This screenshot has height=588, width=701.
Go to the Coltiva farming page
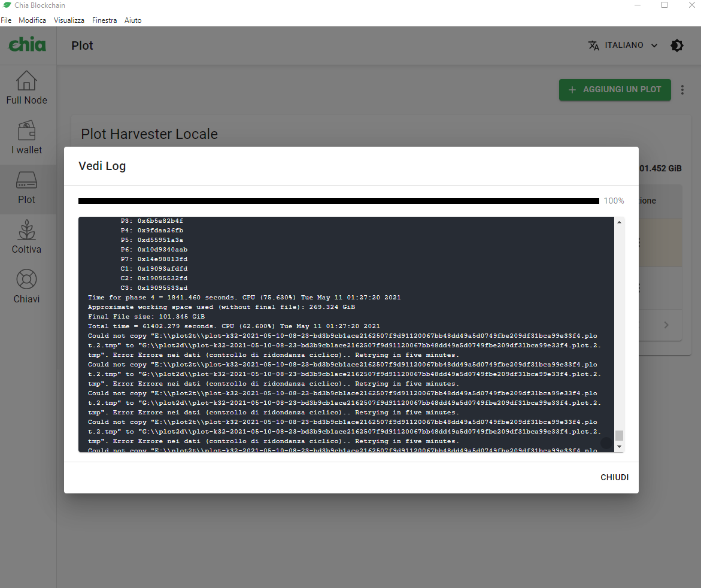pos(27,237)
